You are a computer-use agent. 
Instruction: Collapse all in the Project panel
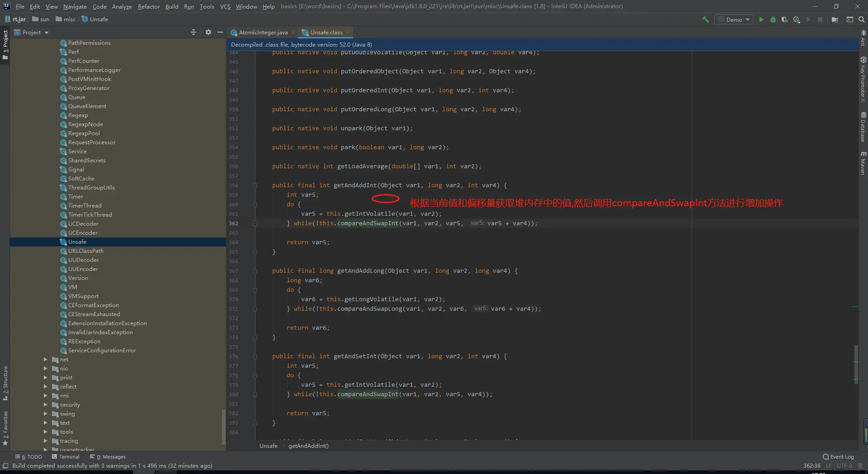(x=193, y=32)
